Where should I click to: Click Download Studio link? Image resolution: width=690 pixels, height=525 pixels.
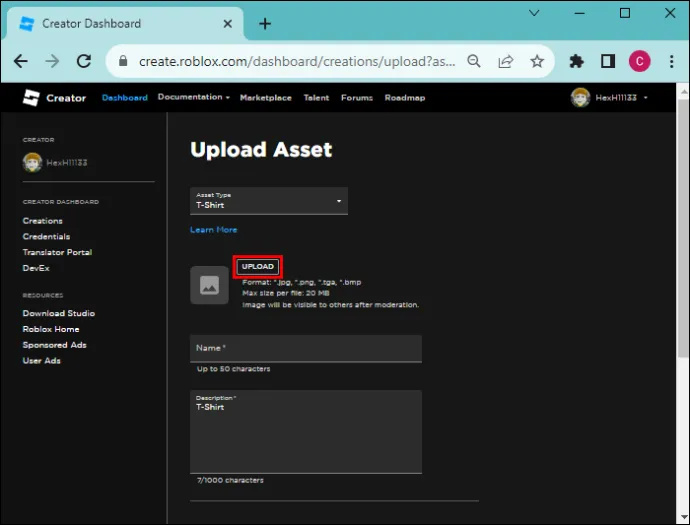click(59, 313)
